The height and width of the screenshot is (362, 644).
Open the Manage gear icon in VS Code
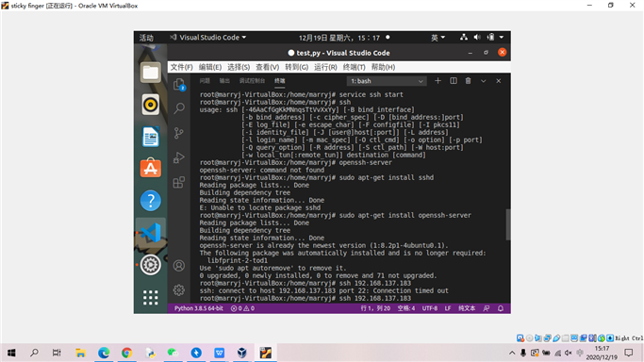179,290
